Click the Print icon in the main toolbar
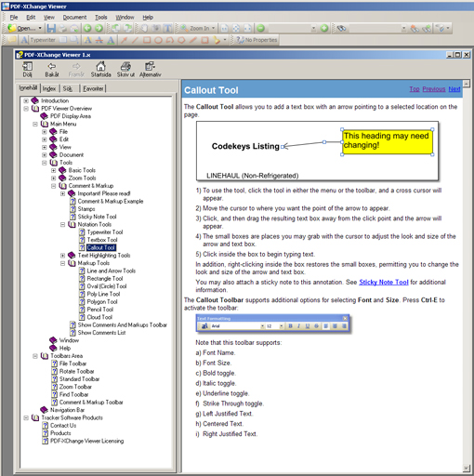Image resolution: width=474 pixels, height=476 pixels. (x=63, y=29)
